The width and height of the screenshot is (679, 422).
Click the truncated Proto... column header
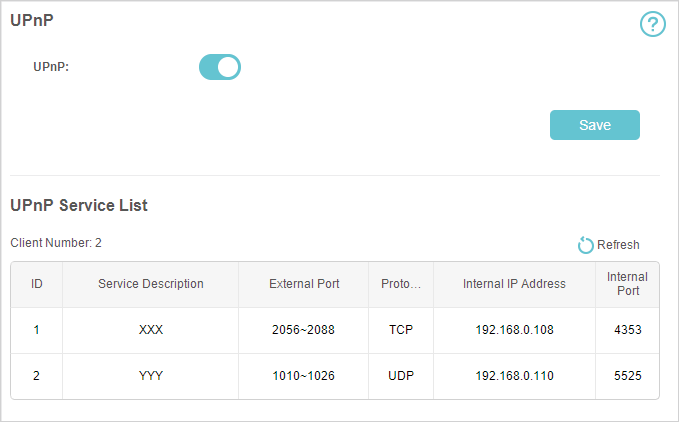[401, 284]
